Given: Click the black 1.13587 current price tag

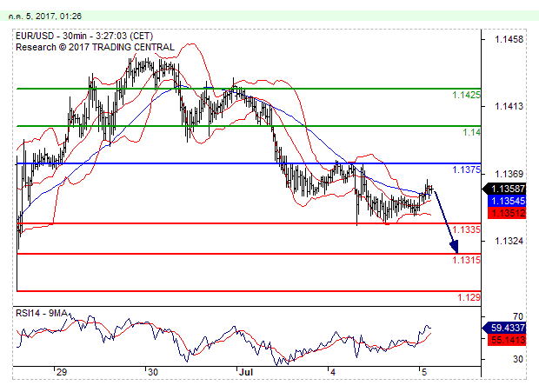Looking at the screenshot, I should tap(504, 189).
